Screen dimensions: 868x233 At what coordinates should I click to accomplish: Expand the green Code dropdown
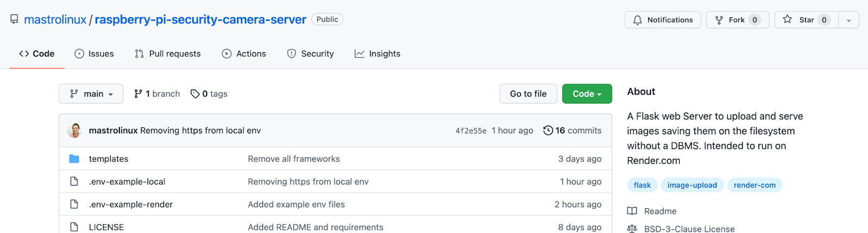[x=587, y=94]
